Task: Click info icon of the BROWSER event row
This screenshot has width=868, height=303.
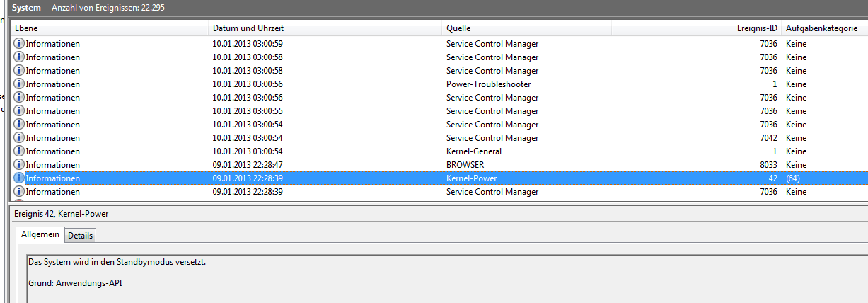Action: [x=19, y=165]
